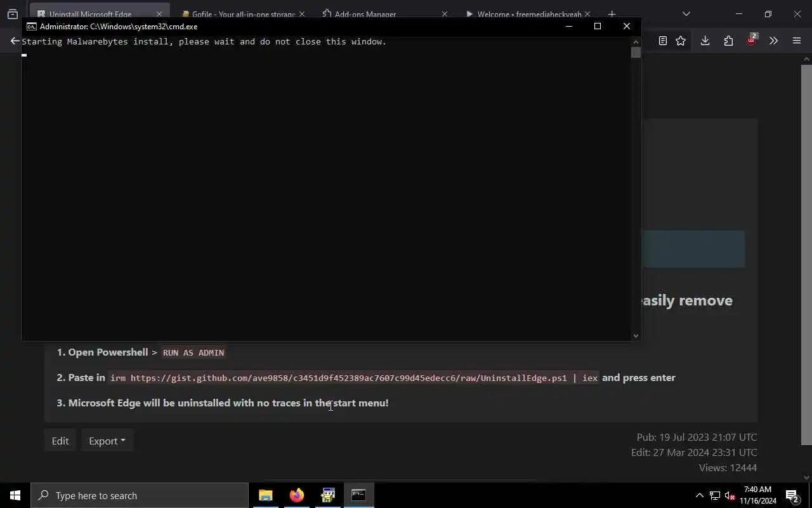Click the Pub: 19 Jul 2023 text

coord(697,437)
